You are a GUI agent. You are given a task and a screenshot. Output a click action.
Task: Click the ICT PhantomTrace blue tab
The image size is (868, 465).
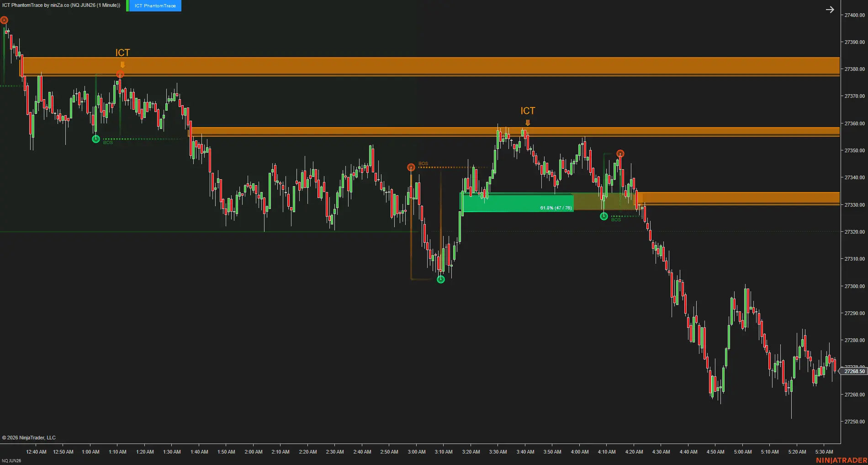click(155, 5)
